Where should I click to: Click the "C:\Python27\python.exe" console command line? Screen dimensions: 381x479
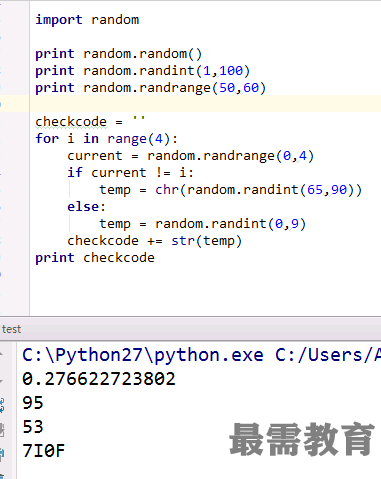tap(201, 355)
